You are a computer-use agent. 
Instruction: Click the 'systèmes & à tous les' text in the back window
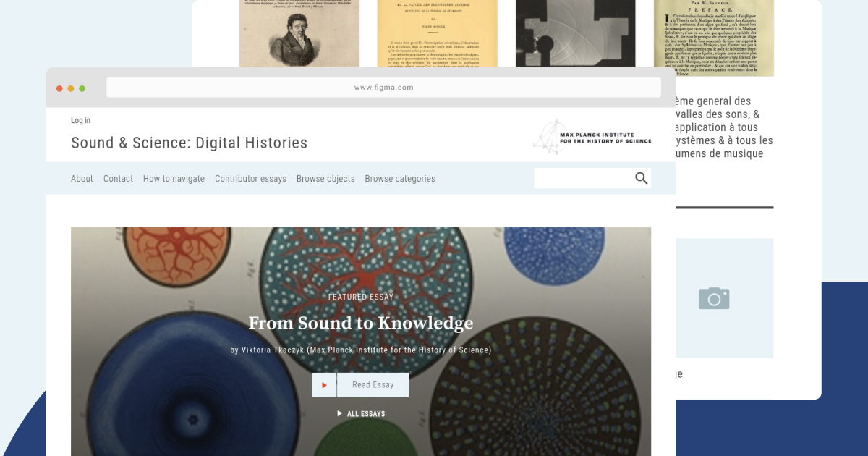pyautogui.click(x=724, y=140)
